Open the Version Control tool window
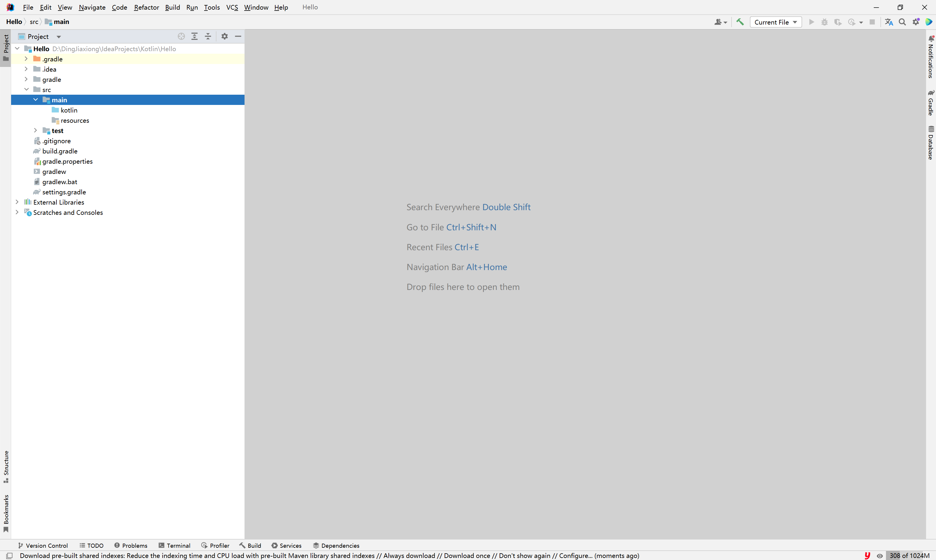936x560 pixels. (x=43, y=545)
